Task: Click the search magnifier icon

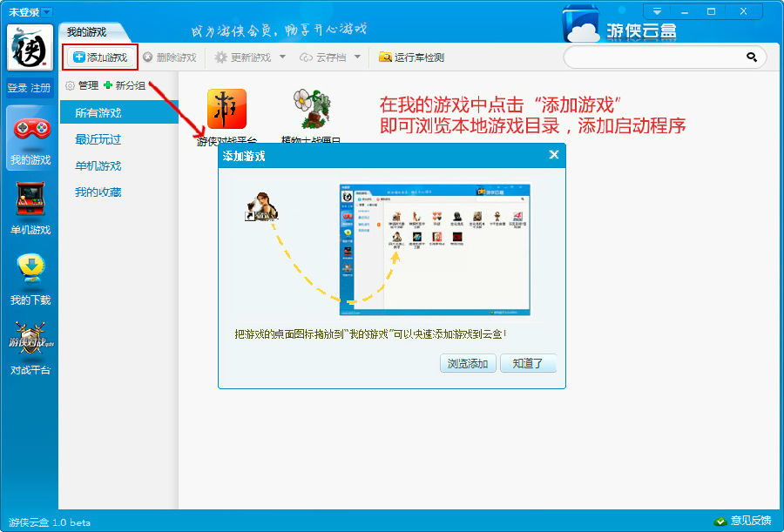Action: pyautogui.click(x=751, y=57)
